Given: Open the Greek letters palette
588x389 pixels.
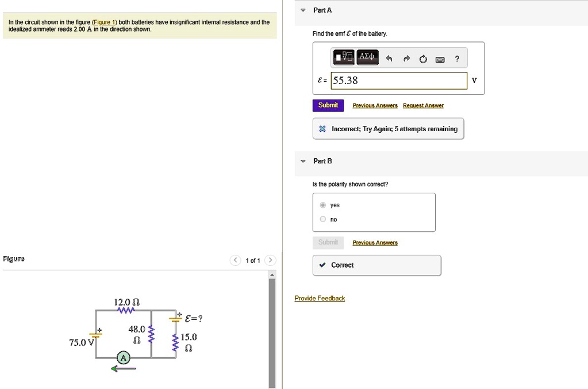Looking at the screenshot, I should click(367, 57).
